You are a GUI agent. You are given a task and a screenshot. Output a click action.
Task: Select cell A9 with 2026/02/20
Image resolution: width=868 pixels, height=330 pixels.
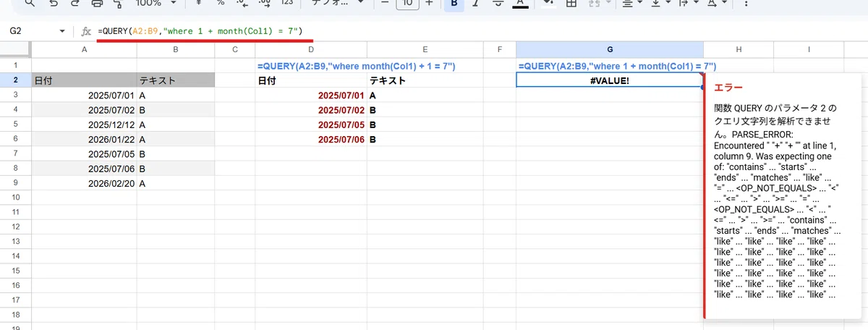pos(85,184)
